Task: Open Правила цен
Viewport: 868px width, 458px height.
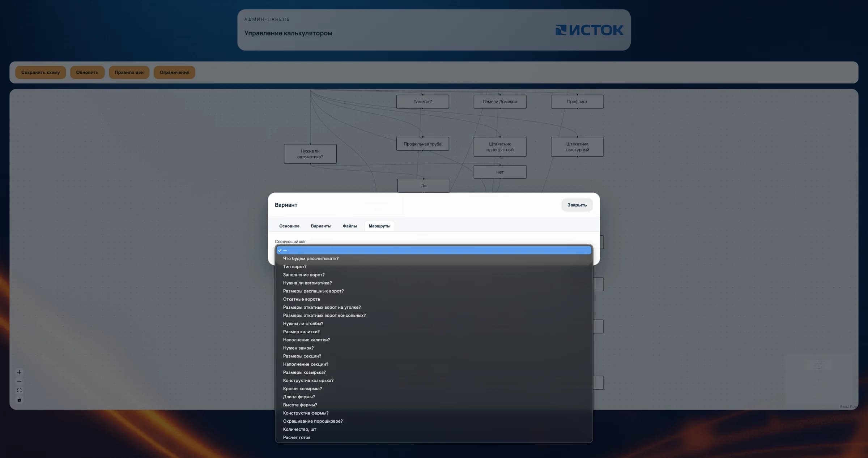Action: [x=129, y=72]
